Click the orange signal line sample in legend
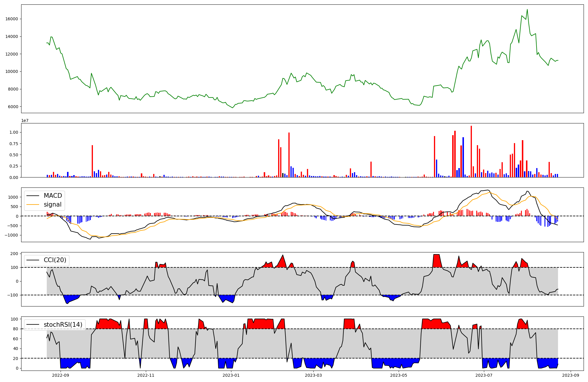Viewport: 588px width, 382px height. [33, 205]
